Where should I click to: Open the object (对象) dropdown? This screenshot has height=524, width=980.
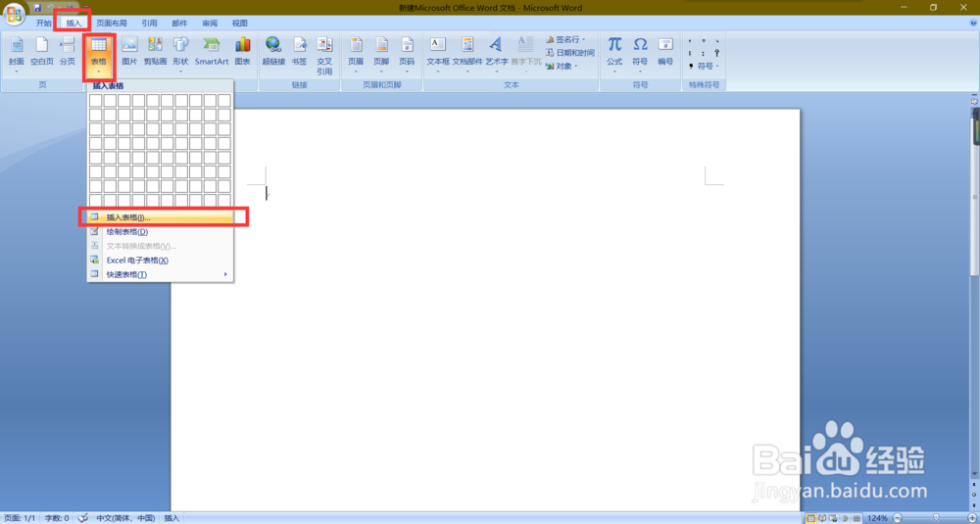(x=562, y=66)
